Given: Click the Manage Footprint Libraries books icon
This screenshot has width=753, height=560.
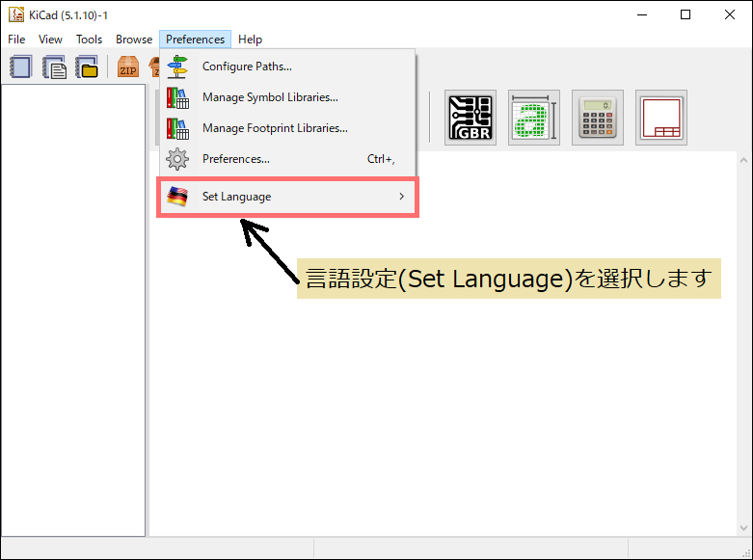Looking at the screenshot, I should tap(177, 128).
